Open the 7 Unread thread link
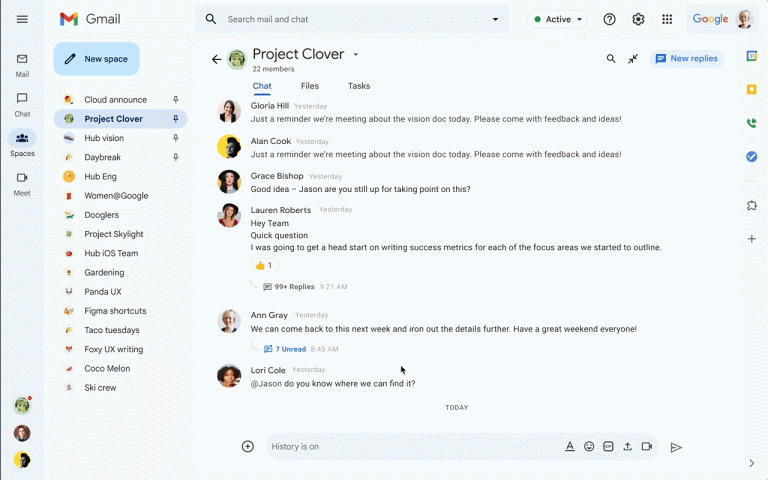The width and height of the screenshot is (768, 480). point(290,349)
